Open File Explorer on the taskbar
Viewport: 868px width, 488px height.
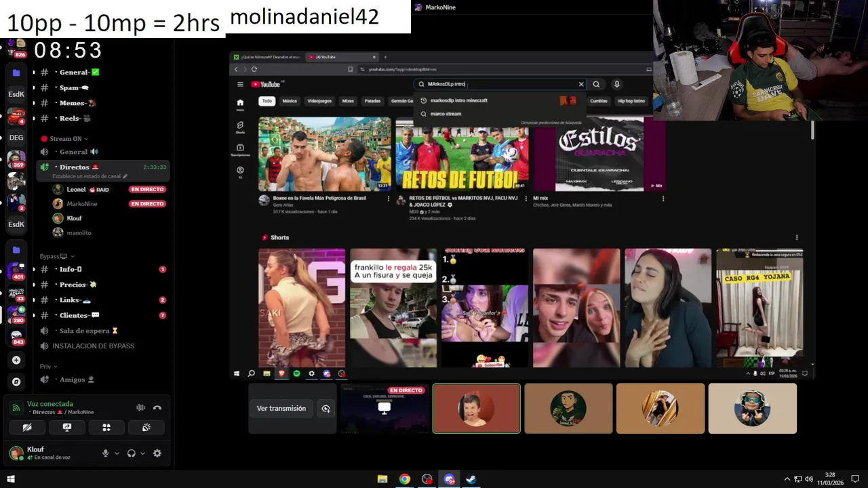(x=382, y=479)
